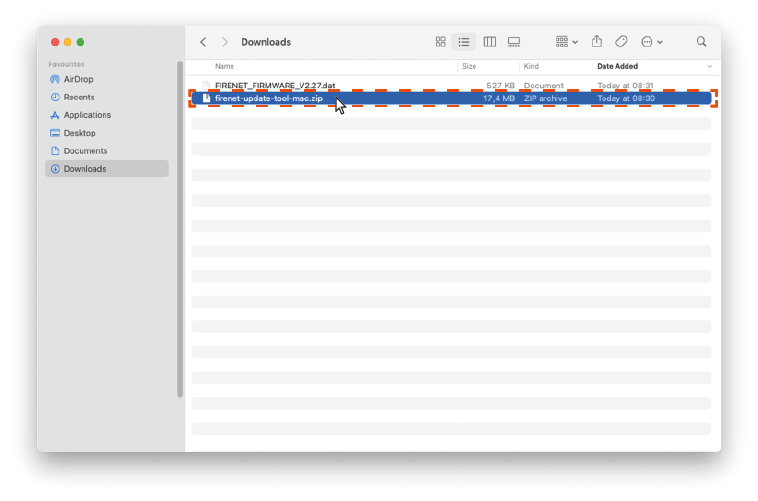Click the Share toolbar icon
Viewport: 758px width, 501px height.
click(597, 41)
